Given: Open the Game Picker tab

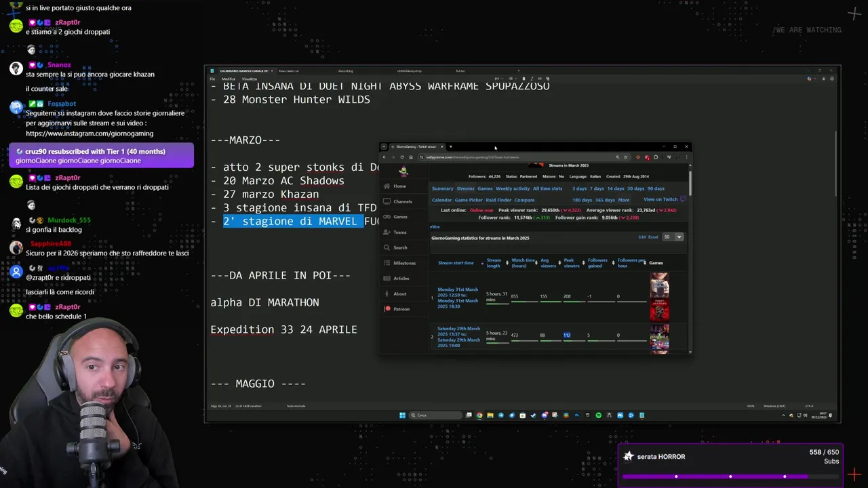Looking at the screenshot, I should coord(469,200).
